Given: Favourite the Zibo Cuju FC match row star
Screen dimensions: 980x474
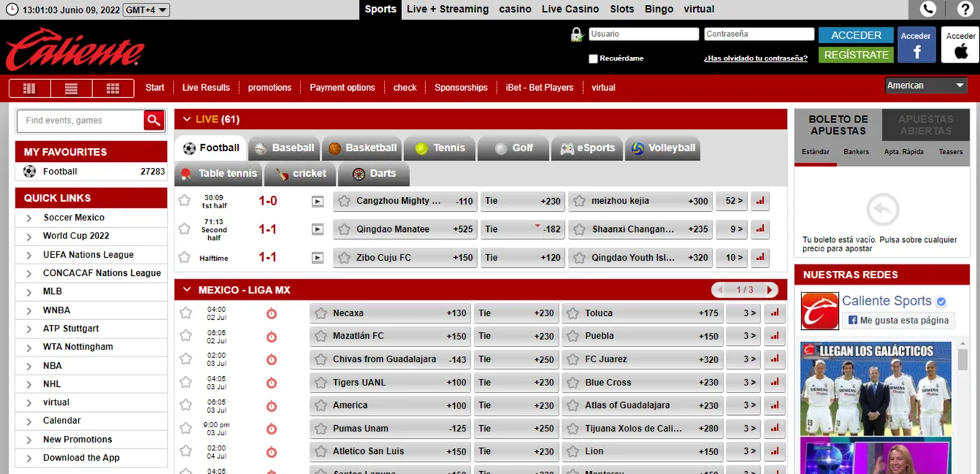Looking at the screenshot, I should coord(184,257).
